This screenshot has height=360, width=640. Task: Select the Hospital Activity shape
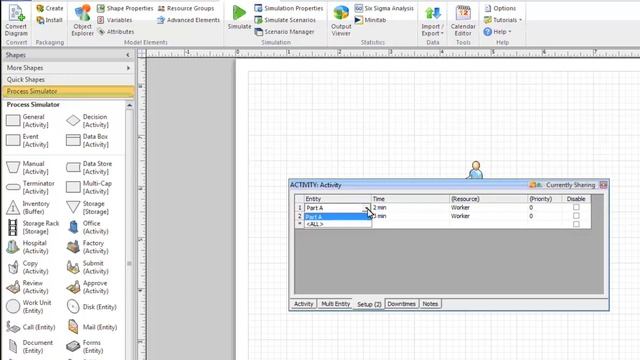point(28,247)
